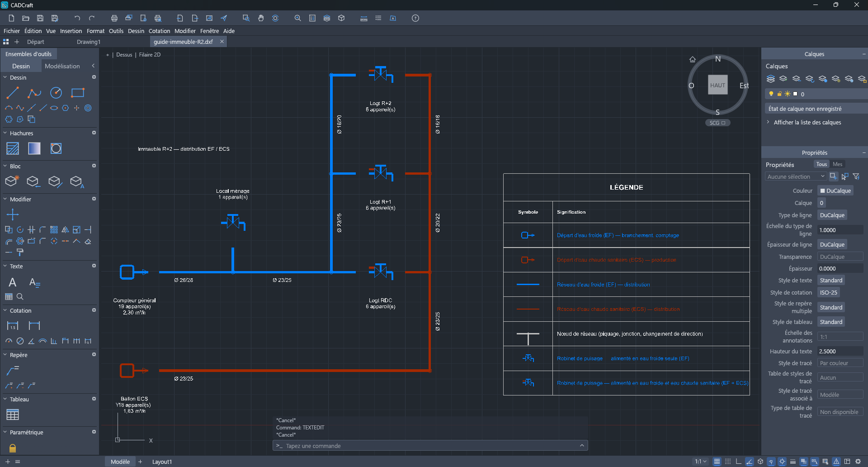
Task: Switch to the Drawing1 document tab
Action: 89,42
